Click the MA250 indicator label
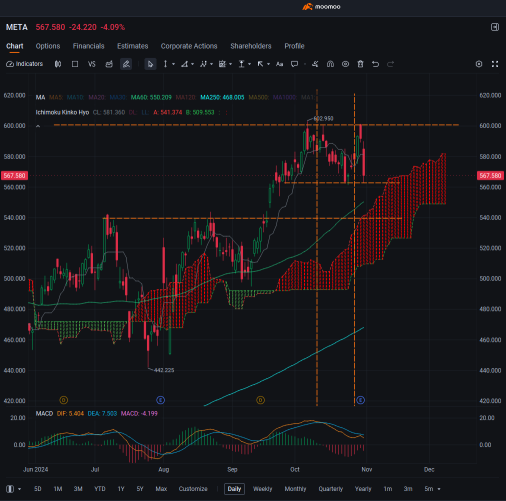 coord(222,97)
